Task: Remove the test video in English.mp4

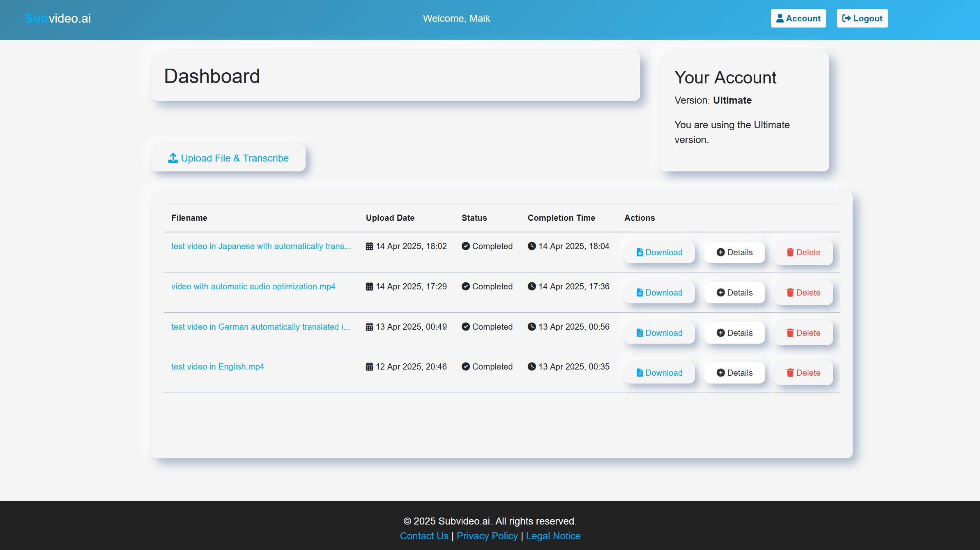Action: click(x=803, y=373)
